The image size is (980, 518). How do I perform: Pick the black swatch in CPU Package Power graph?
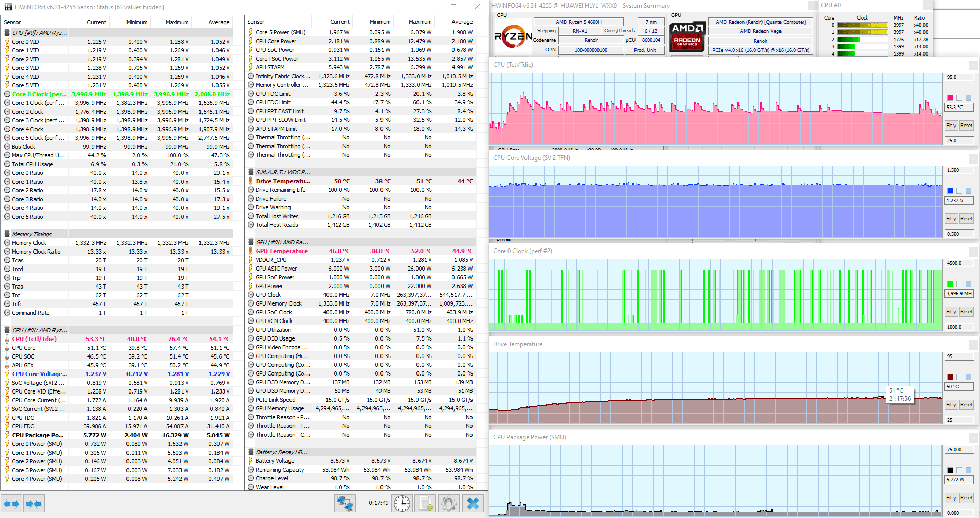click(950, 470)
